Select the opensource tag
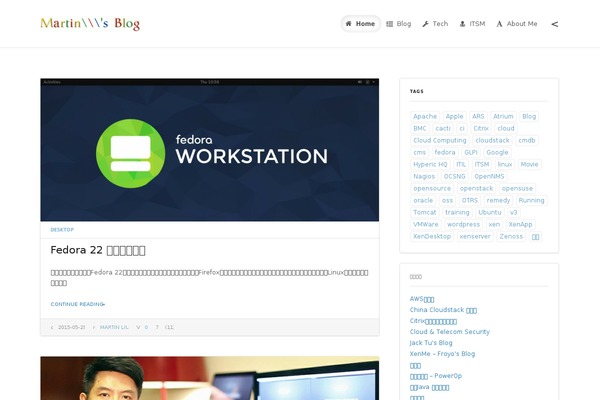Image resolution: width=600 pixels, height=400 pixels. (x=432, y=188)
